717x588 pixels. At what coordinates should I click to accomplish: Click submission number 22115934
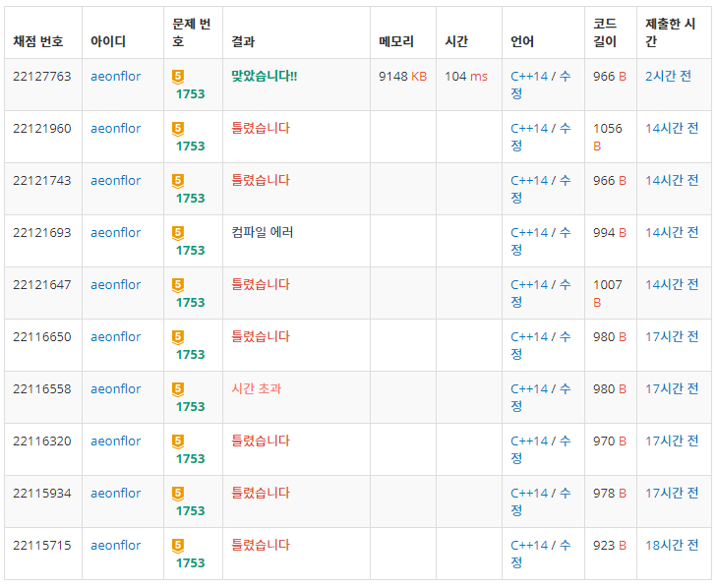click(x=42, y=494)
